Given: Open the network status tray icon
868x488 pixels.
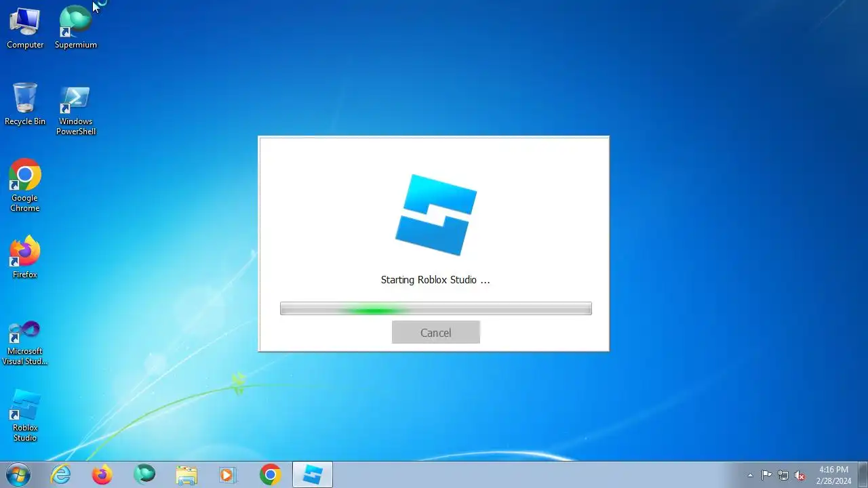Looking at the screenshot, I should point(783,475).
